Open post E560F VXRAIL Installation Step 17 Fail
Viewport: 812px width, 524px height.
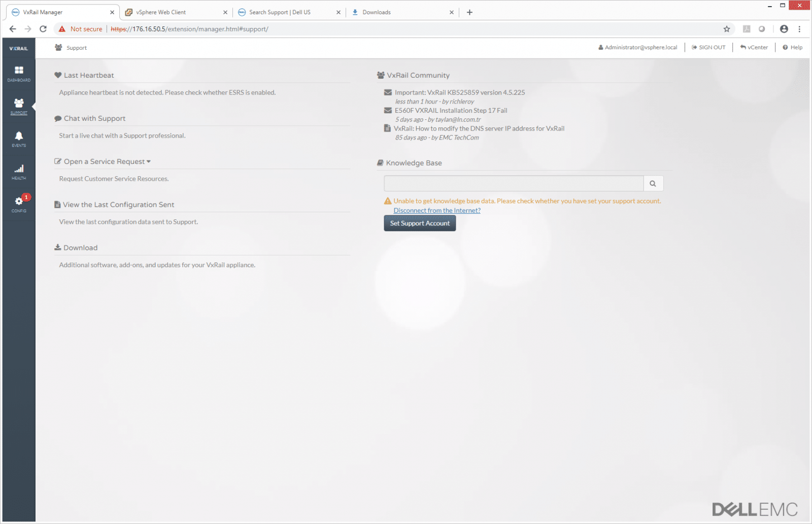451,110
